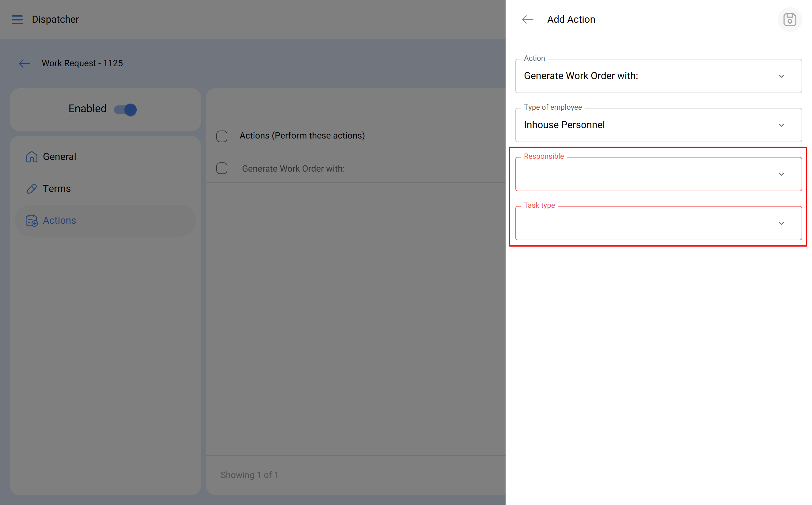Click back arrow beside Add Action title
The width and height of the screenshot is (812, 505).
528,19
